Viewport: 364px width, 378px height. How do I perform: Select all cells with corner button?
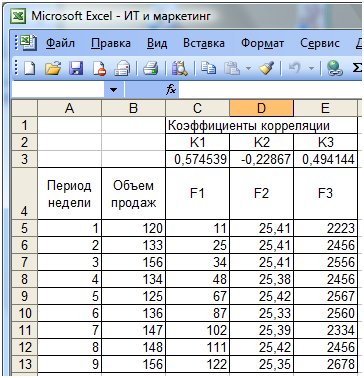(x=24, y=108)
